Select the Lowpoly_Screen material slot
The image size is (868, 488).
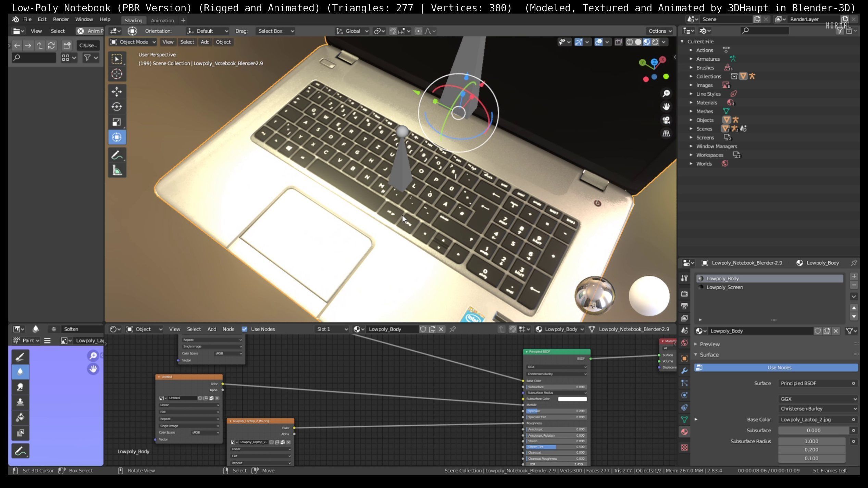(x=724, y=287)
